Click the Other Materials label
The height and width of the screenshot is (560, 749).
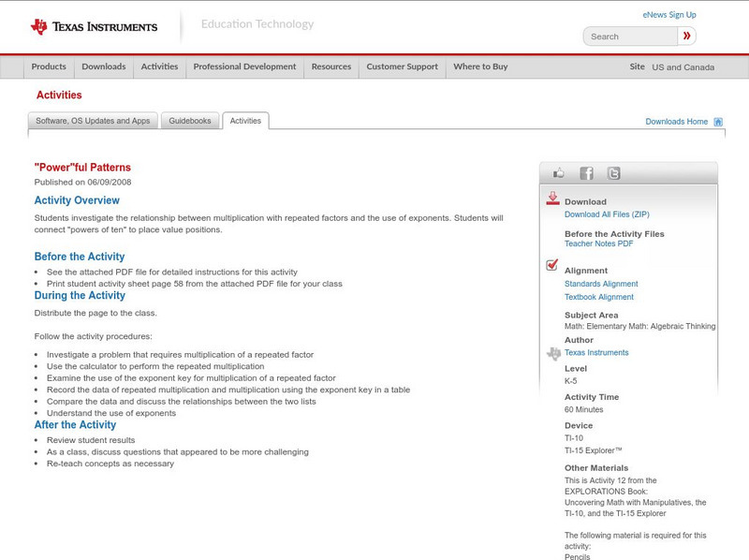596,468
